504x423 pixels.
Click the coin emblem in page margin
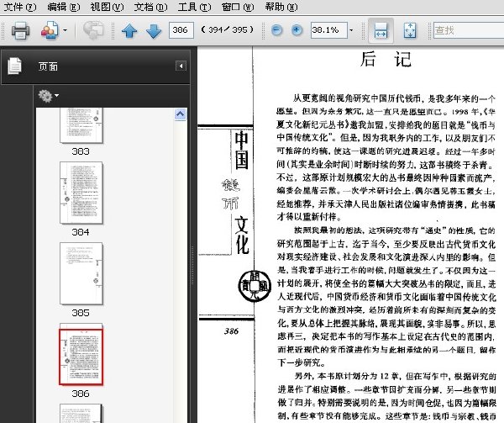[x=254, y=286]
